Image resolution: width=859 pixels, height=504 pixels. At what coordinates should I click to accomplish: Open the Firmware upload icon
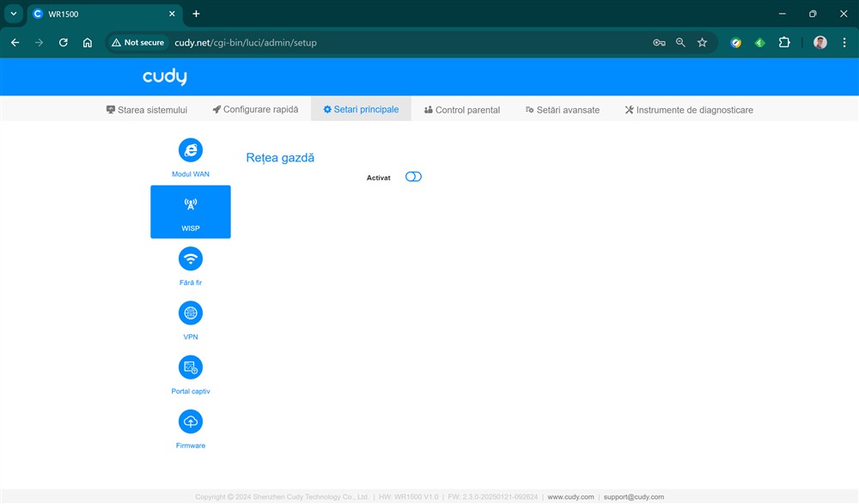coord(191,422)
